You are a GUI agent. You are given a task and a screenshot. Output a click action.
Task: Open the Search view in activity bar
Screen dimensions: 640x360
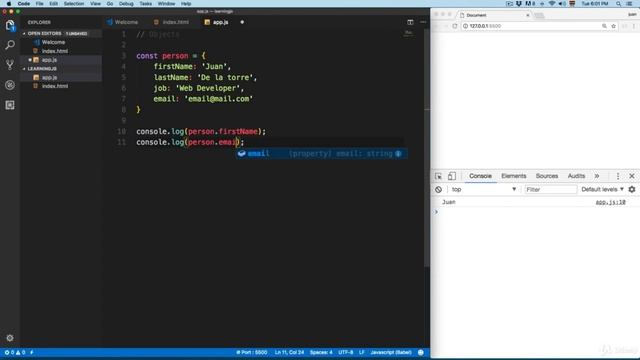click(x=10, y=45)
